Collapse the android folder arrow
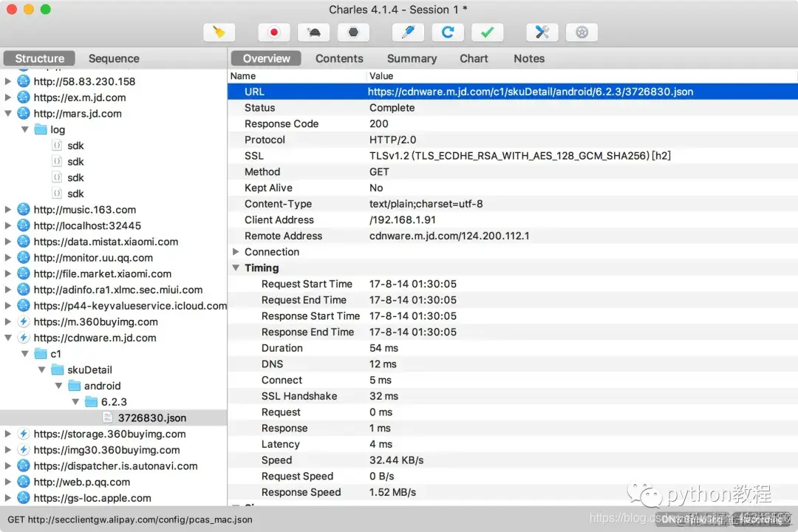 click(x=58, y=386)
